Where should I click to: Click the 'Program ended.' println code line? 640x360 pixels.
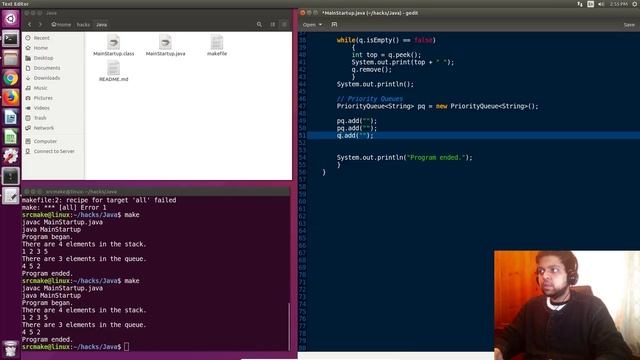tap(404, 158)
